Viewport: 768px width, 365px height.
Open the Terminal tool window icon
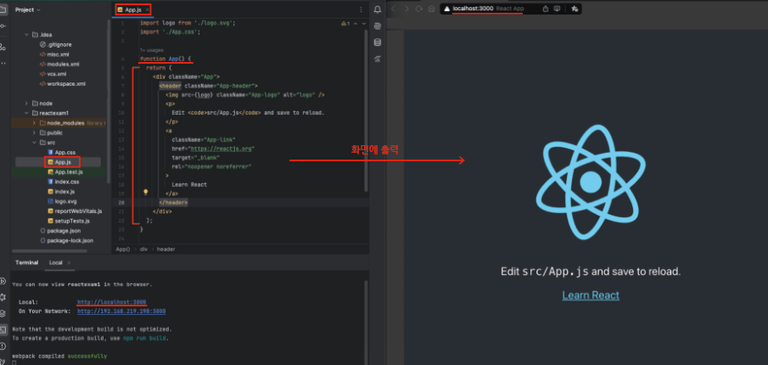[x=3, y=330]
